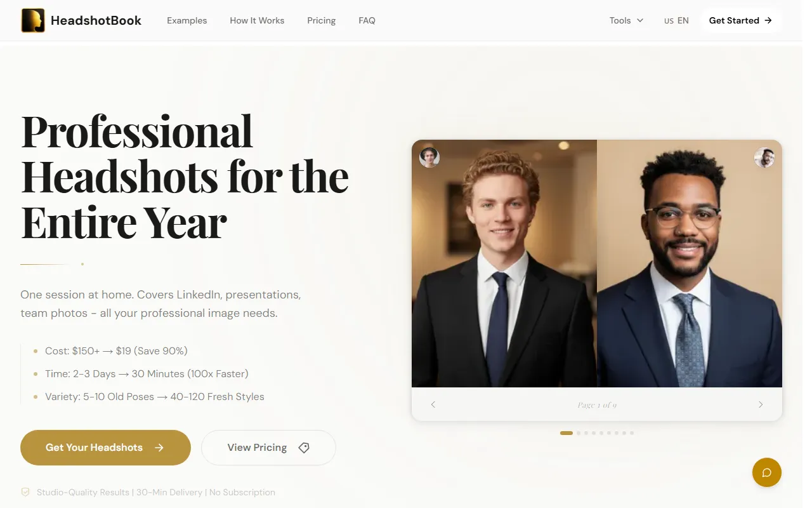Viewport: 812px width, 508px height.
Task: Click the curly-haired man's headshot image
Action: [504, 264]
